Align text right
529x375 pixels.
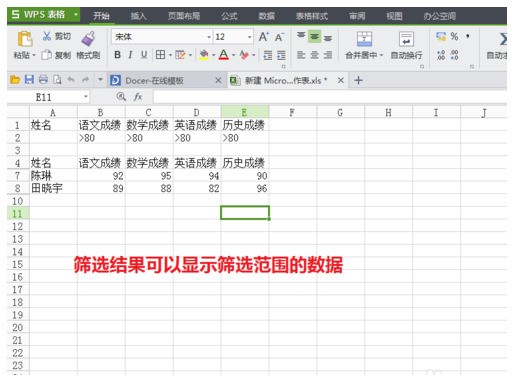pos(328,55)
